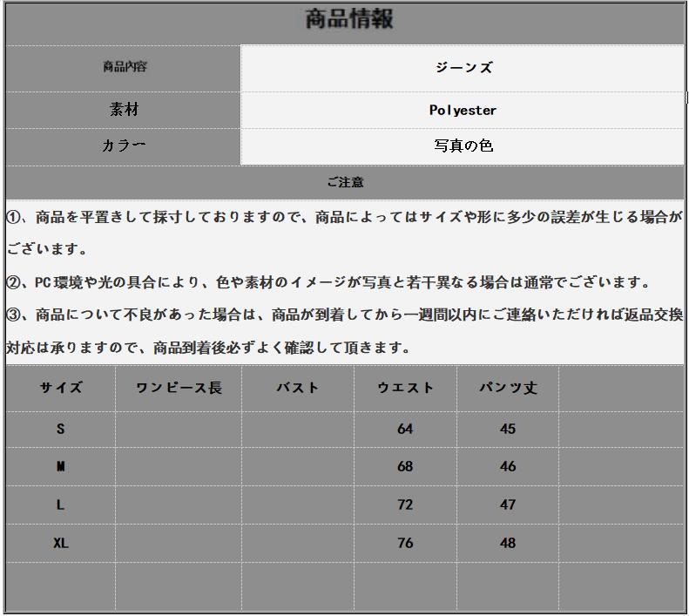Click the ワンピース長 column header
Viewport: 689px width, 616px height.
179,388
